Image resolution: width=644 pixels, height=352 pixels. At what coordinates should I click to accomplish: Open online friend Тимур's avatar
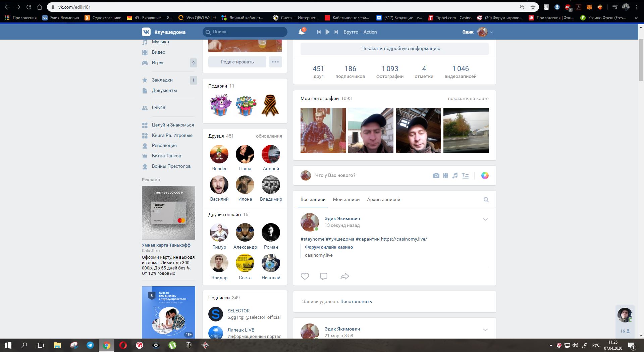click(x=219, y=233)
